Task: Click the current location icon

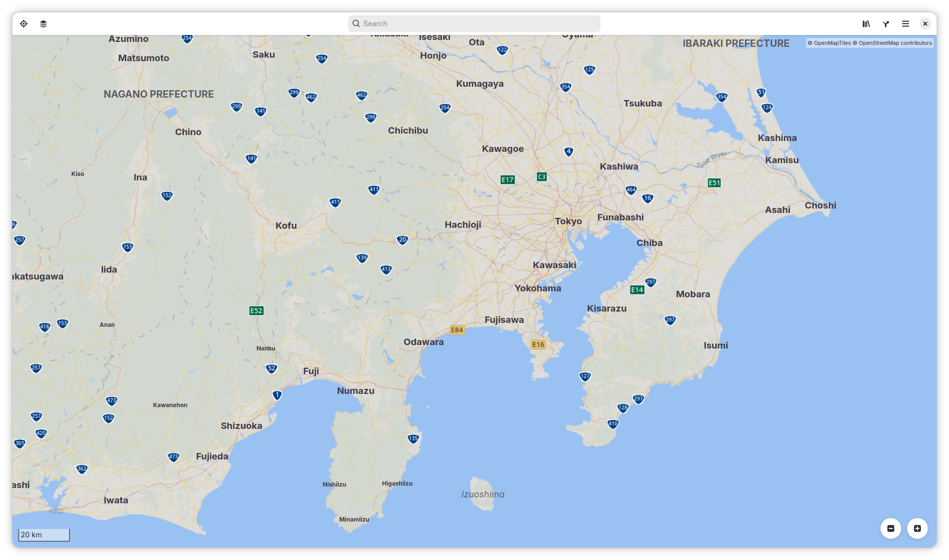Action: pos(24,24)
